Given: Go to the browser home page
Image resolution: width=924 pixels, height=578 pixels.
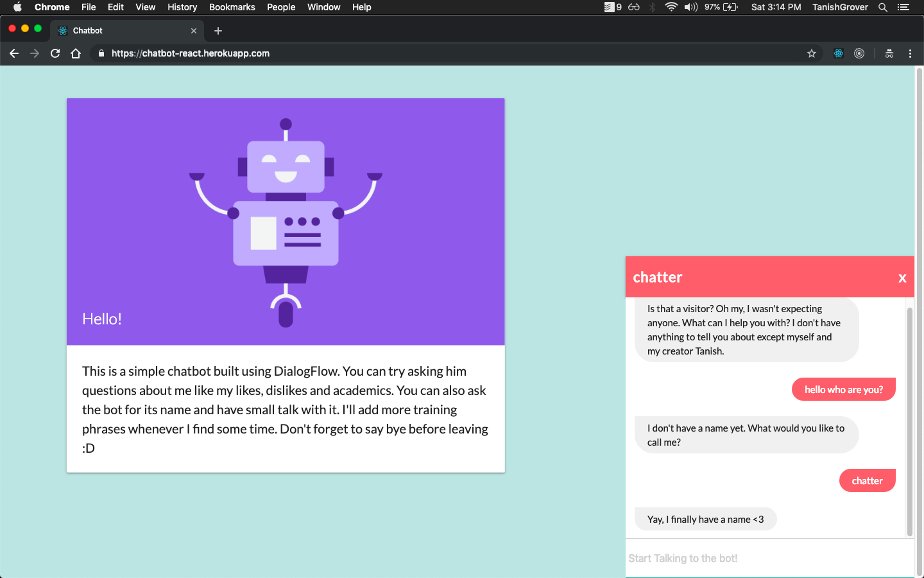Looking at the screenshot, I should pyautogui.click(x=76, y=53).
